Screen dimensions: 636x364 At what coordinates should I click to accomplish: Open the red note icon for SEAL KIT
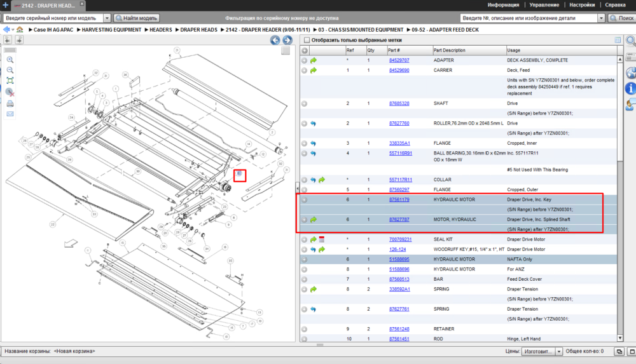click(x=322, y=239)
